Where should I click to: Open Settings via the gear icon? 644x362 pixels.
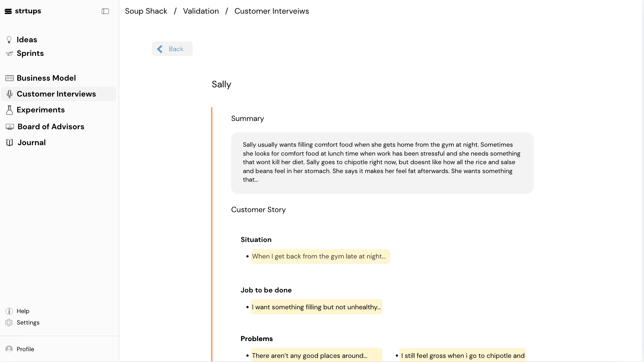click(x=9, y=322)
